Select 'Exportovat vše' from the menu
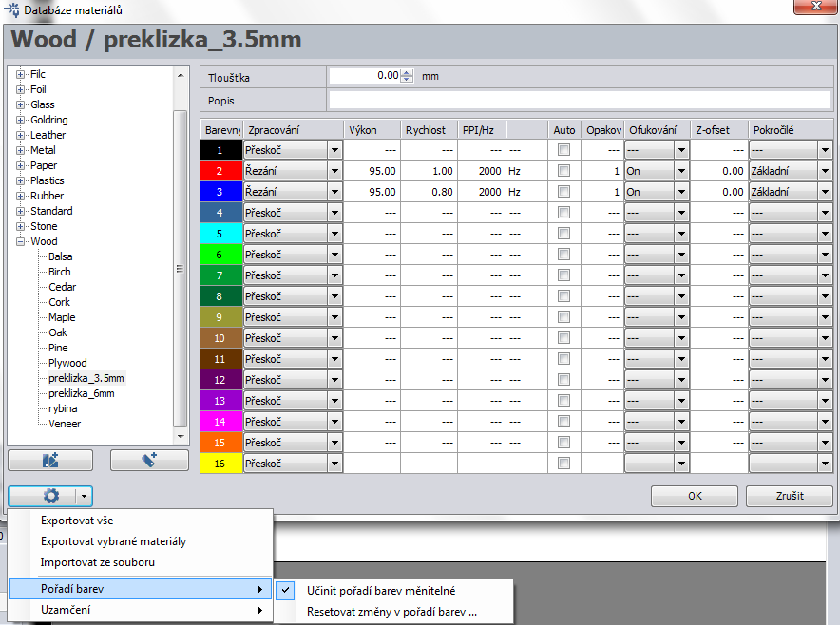This screenshot has height=625, width=840. pyautogui.click(x=77, y=521)
